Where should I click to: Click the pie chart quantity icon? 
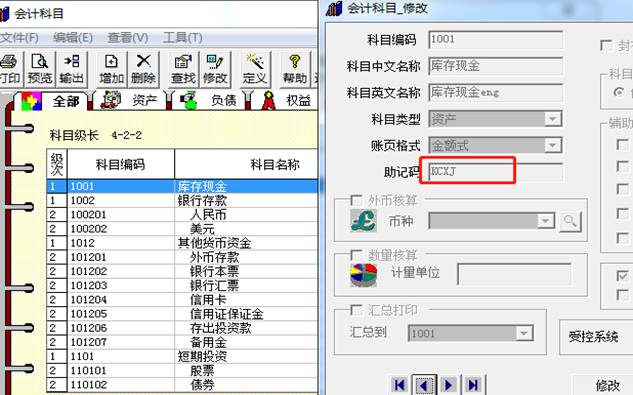363,275
